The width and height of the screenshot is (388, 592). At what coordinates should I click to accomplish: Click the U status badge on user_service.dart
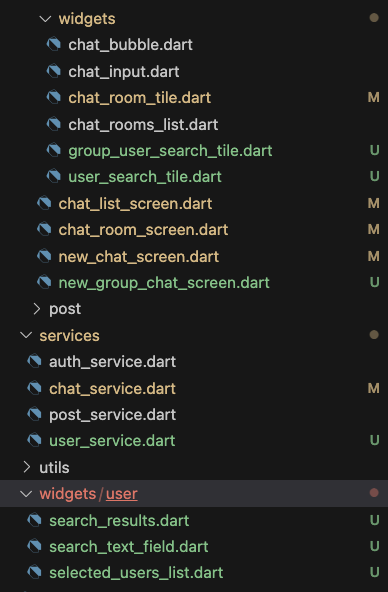point(374,440)
